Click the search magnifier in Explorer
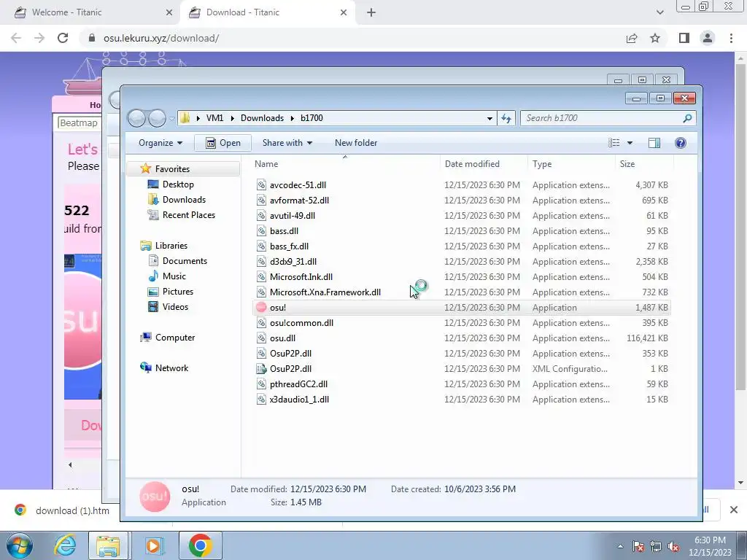Screen dimensions: 747x560 click(687, 118)
